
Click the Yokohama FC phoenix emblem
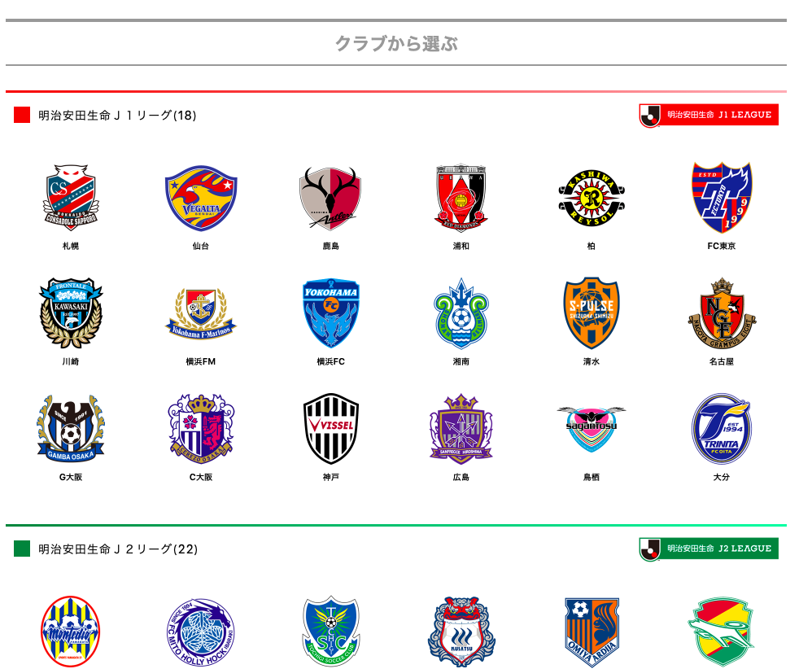pyautogui.click(x=330, y=313)
